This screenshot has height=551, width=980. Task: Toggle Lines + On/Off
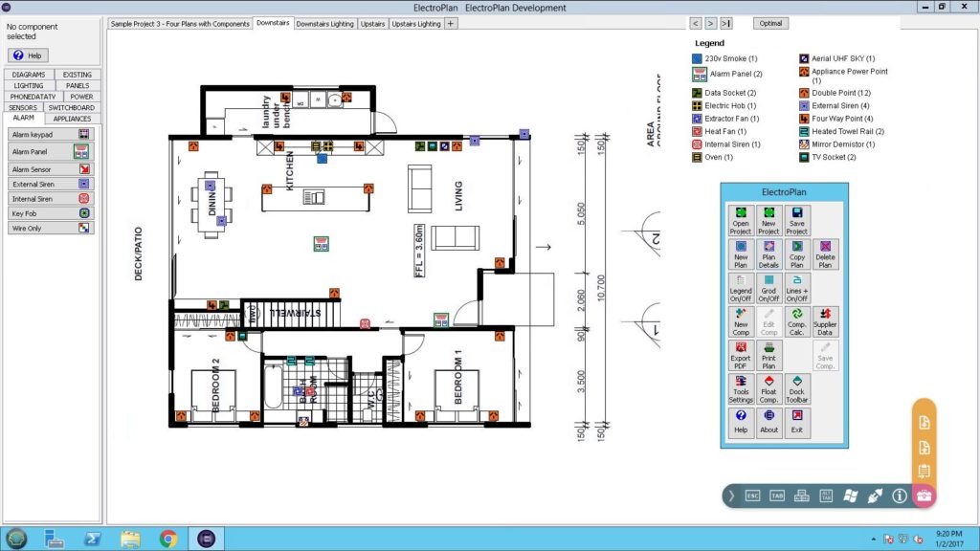click(x=796, y=288)
